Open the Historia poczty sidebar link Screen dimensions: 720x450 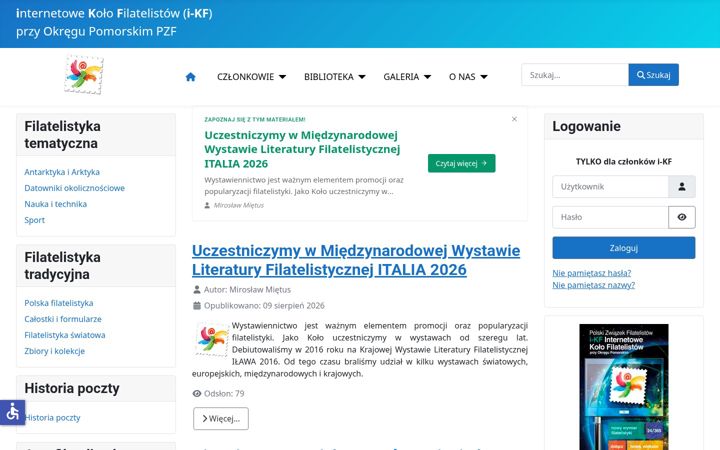point(53,417)
